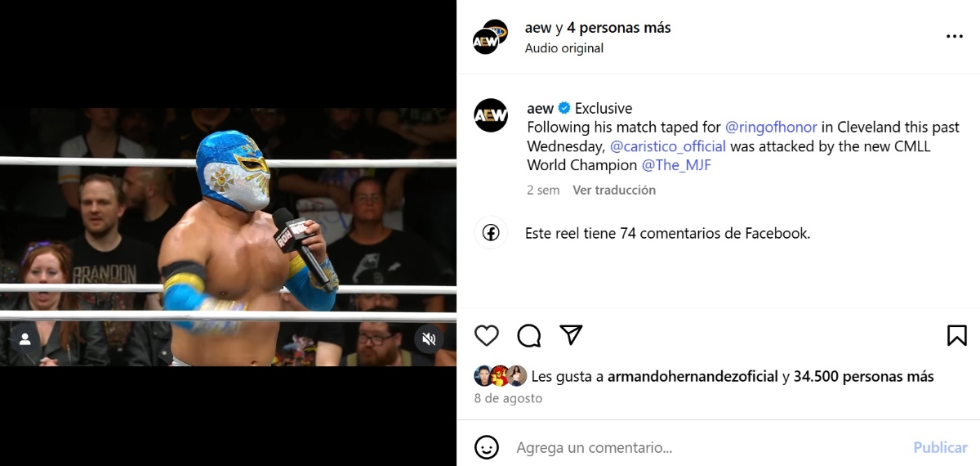Expand '34.500 personas más' likes list
This screenshot has height=466, width=980.
[863, 377]
